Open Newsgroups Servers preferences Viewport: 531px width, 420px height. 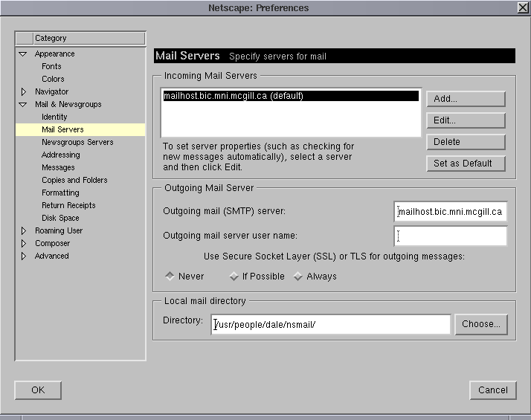click(77, 142)
